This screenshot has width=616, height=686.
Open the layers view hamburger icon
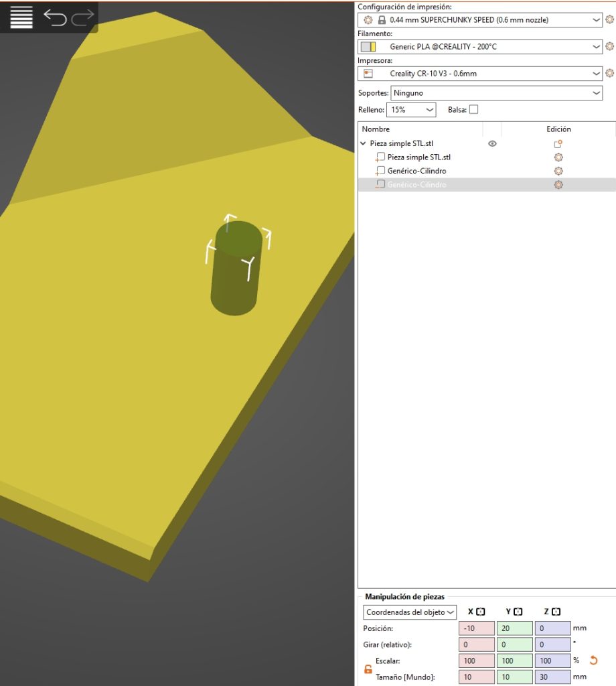21,17
